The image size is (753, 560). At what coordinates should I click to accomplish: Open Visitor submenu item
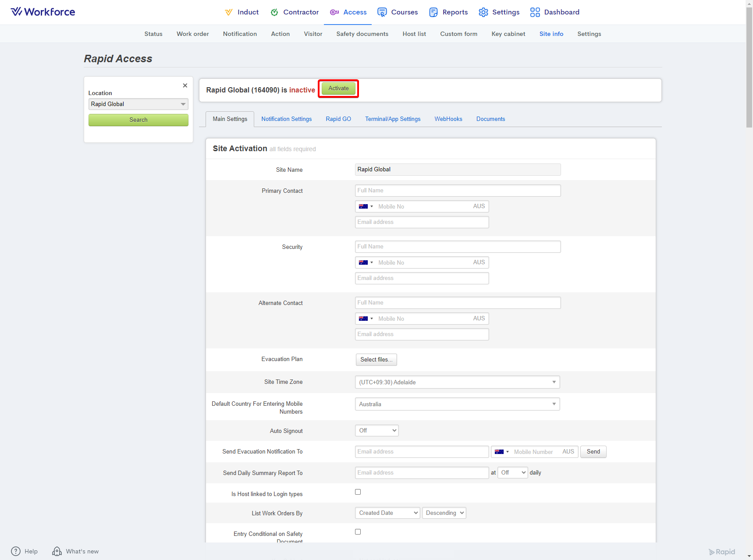click(313, 34)
